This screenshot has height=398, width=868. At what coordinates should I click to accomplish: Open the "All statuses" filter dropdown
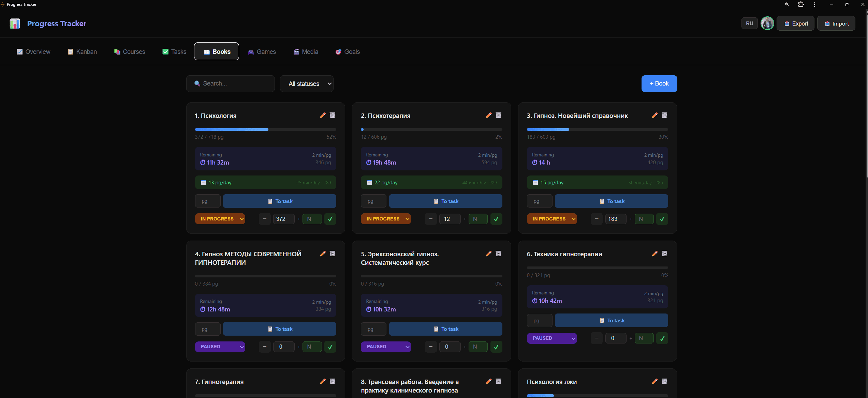click(306, 83)
